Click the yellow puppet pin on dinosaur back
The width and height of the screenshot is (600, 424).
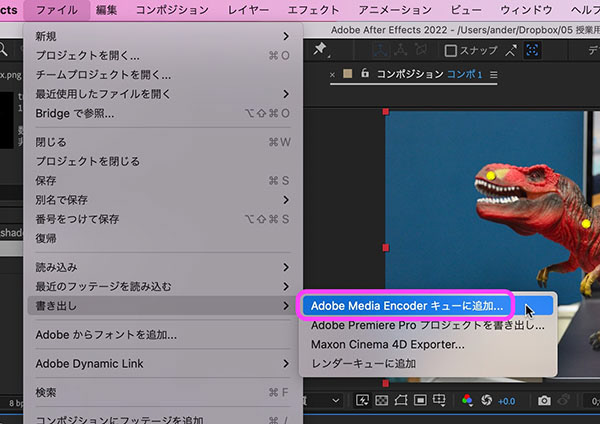(586, 224)
